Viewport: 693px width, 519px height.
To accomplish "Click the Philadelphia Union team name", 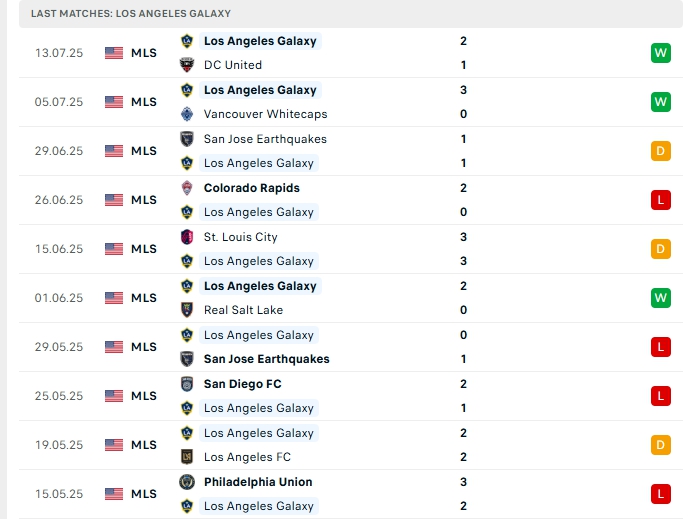I will coord(258,482).
